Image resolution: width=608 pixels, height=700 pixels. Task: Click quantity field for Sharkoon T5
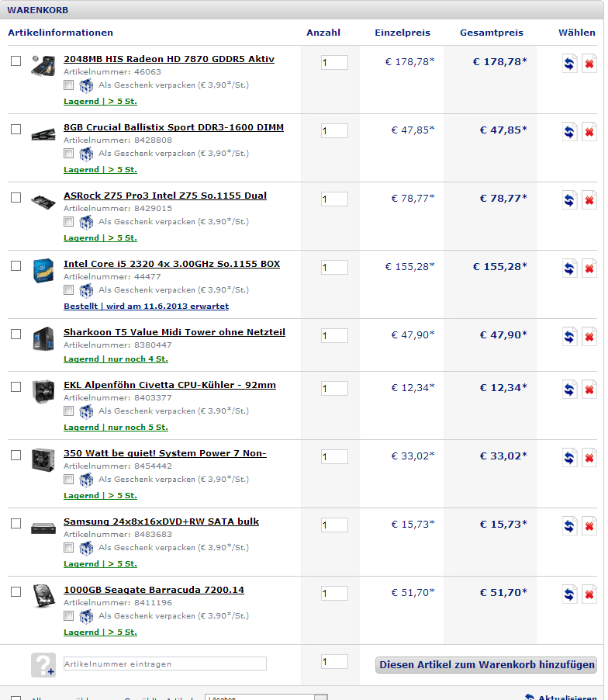pyautogui.click(x=334, y=336)
